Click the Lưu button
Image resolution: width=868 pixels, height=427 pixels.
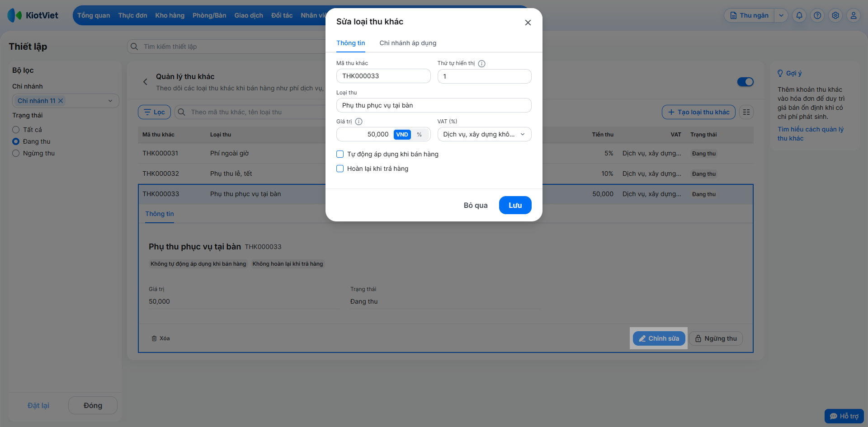(515, 205)
